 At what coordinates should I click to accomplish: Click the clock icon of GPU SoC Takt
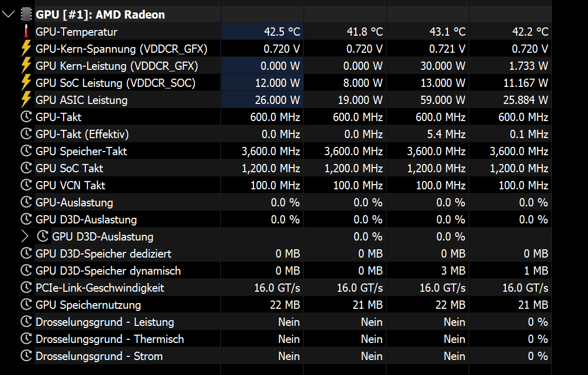26,168
